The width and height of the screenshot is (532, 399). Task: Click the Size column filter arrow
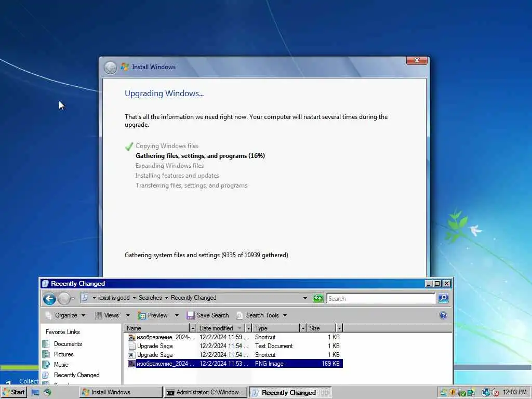pyautogui.click(x=339, y=328)
